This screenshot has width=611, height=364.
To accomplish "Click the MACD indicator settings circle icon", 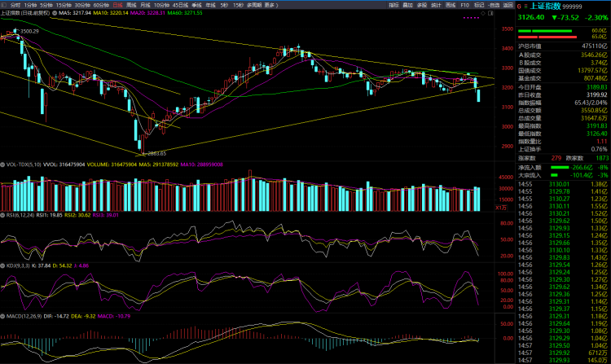I will click(3, 317).
